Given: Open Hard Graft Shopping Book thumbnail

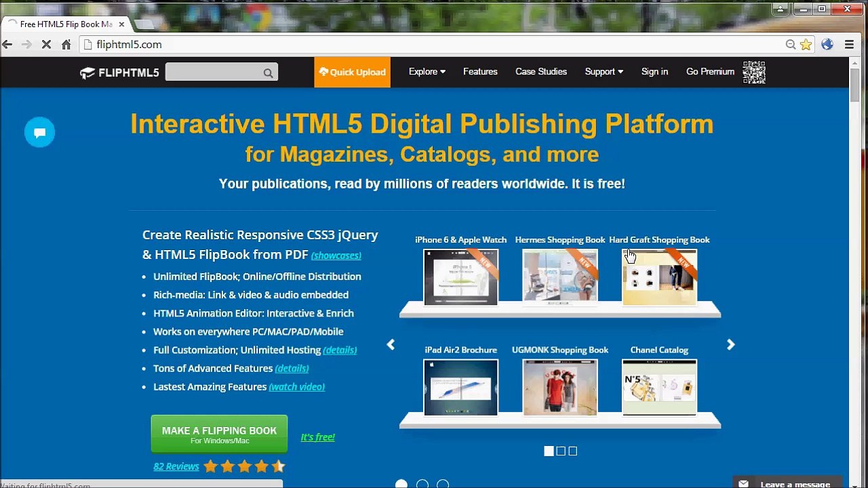Looking at the screenshot, I should pos(659,277).
